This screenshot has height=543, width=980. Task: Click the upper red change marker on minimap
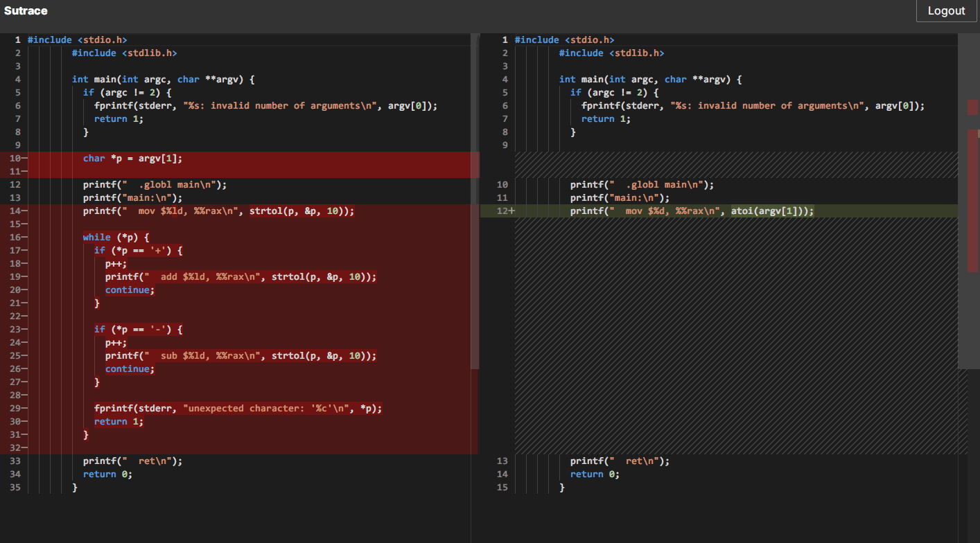click(972, 107)
